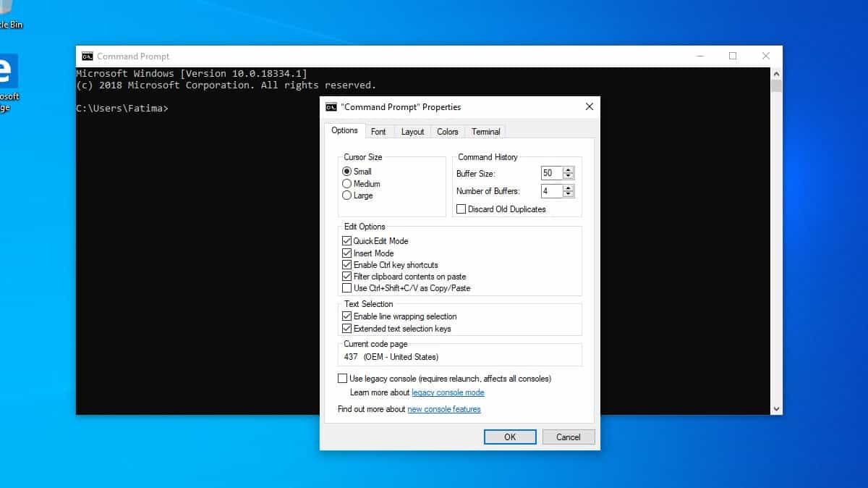Increase Buffer Size with up arrow
868x488 pixels.
(569, 170)
